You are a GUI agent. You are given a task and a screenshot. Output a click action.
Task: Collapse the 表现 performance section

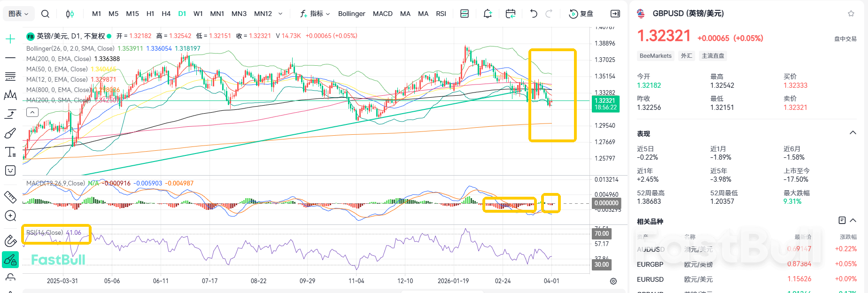point(853,133)
